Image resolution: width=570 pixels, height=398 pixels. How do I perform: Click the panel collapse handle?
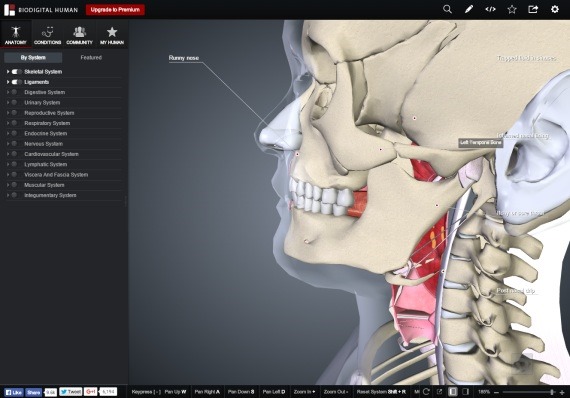coord(126,201)
